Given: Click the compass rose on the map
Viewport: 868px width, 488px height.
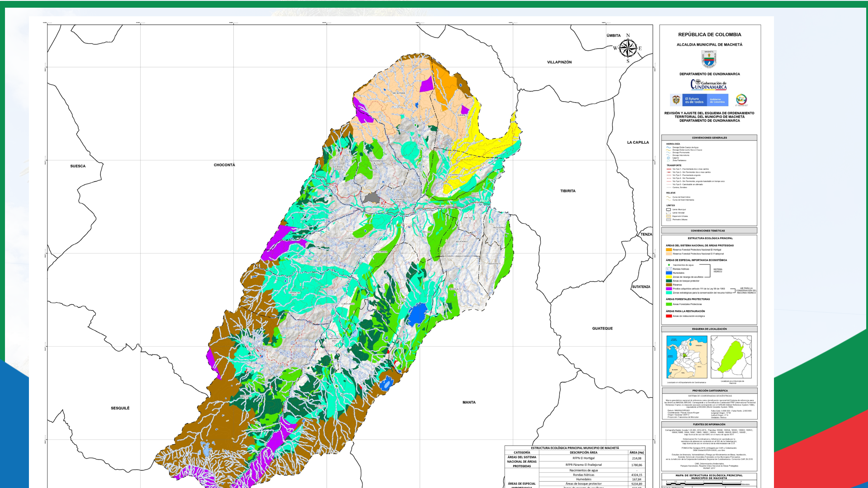Looking at the screenshot, I should 627,48.
